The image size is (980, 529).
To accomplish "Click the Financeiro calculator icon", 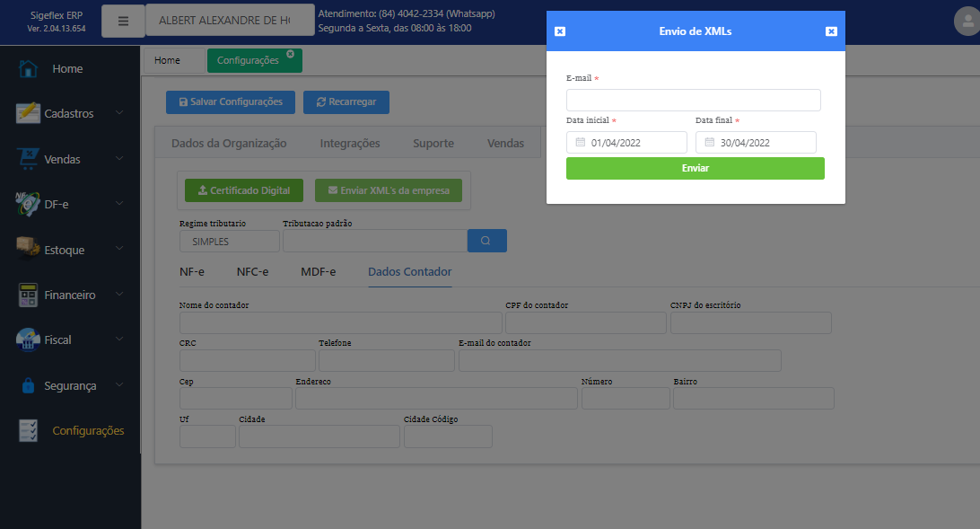I will coord(29,295).
